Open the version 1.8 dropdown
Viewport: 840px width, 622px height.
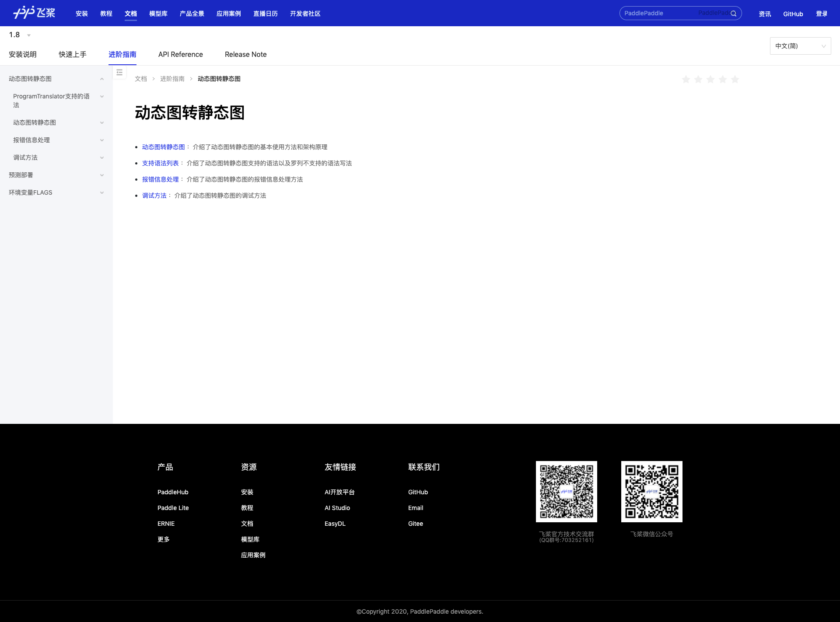coord(20,35)
